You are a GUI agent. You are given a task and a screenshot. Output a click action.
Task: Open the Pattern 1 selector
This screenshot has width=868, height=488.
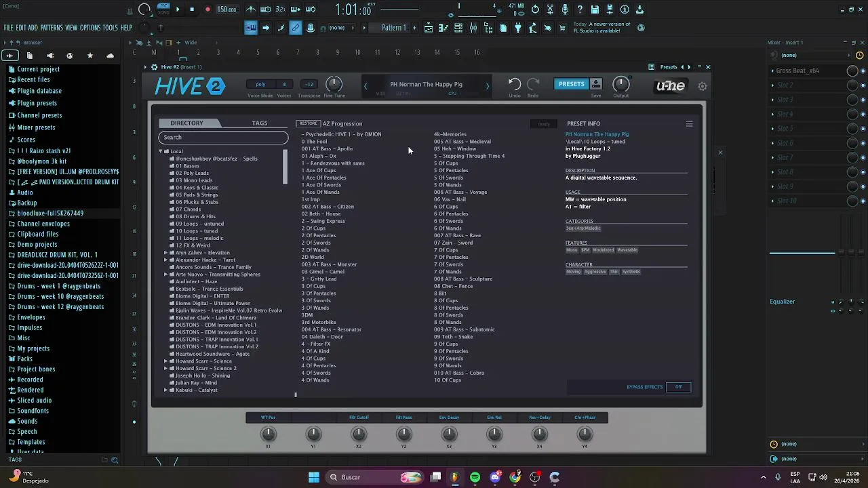394,28
